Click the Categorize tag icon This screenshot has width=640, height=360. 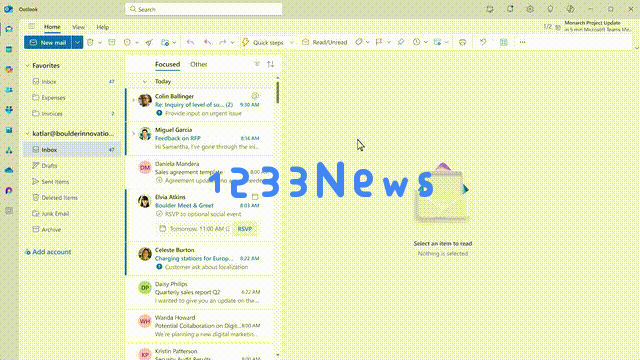click(359, 42)
